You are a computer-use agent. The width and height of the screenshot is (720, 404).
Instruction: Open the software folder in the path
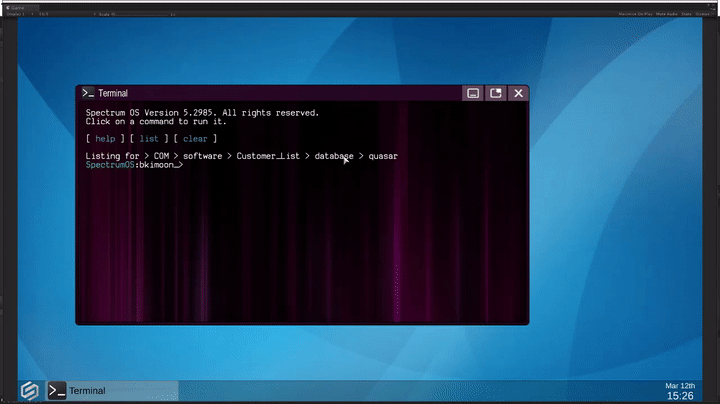(203, 156)
